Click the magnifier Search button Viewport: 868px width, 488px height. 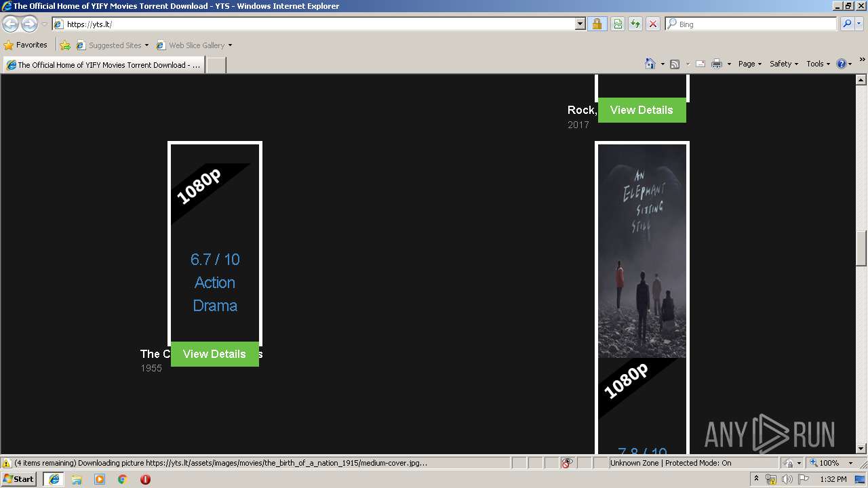tap(846, 24)
